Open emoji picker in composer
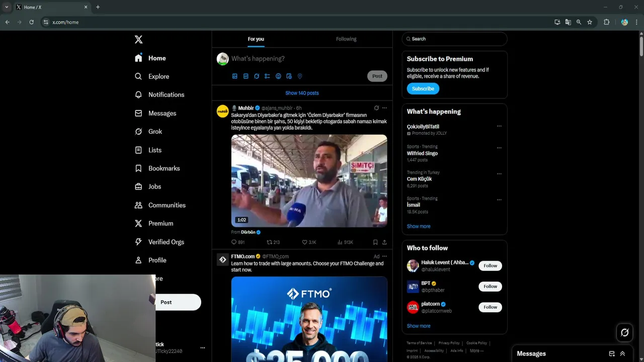Screen dimensions: 644x362 point(278,76)
